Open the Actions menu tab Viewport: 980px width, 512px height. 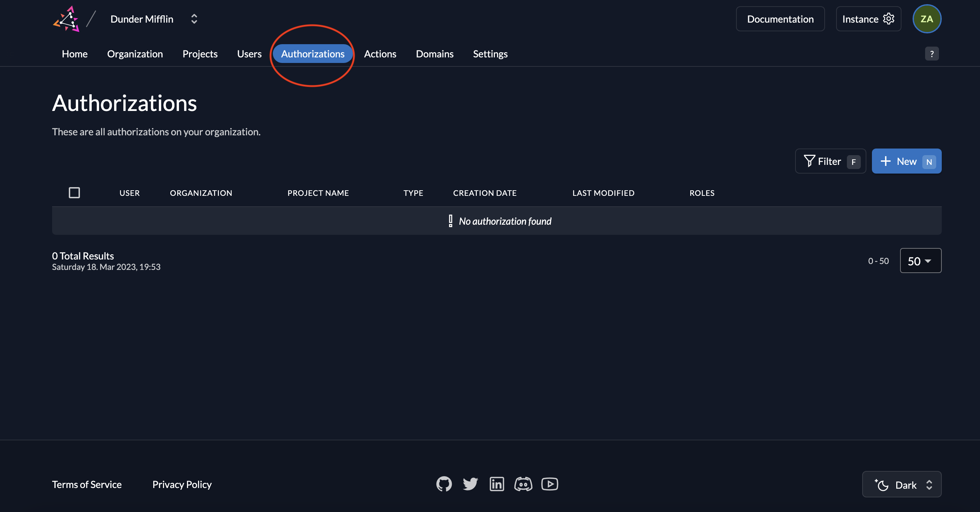[380, 54]
